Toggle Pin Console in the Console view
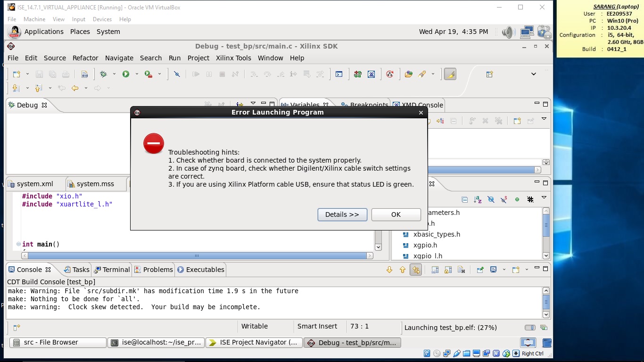The width and height of the screenshot is (644, 362). point(479,270)
